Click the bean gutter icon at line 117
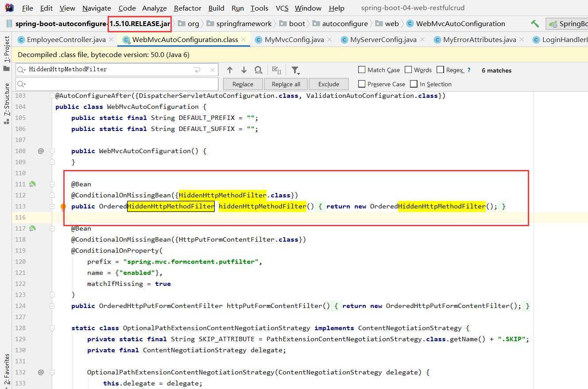Screen dimensions: 588x389 pos(32,228)
